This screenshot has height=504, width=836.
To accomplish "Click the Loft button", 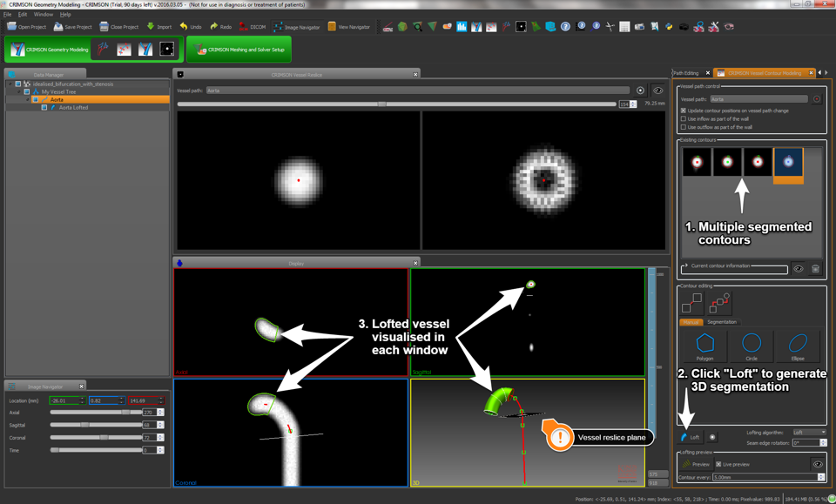I will pos(690,437).
